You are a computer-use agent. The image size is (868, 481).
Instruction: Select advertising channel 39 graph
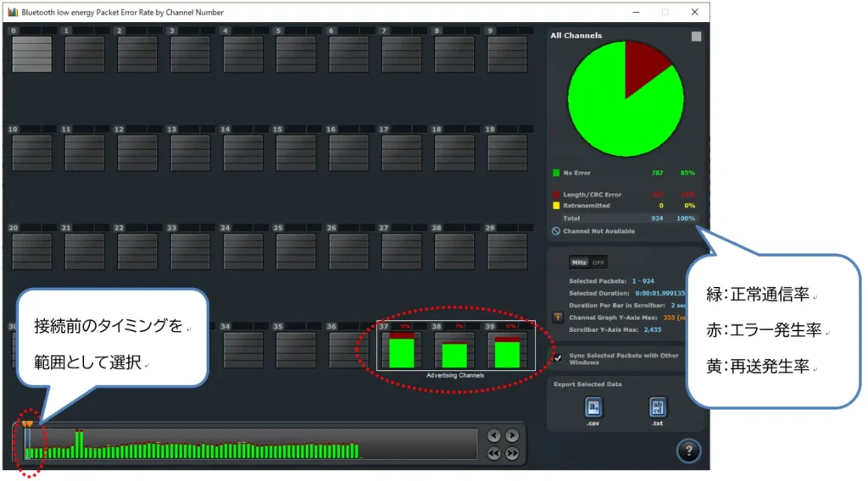pos(507,349)
